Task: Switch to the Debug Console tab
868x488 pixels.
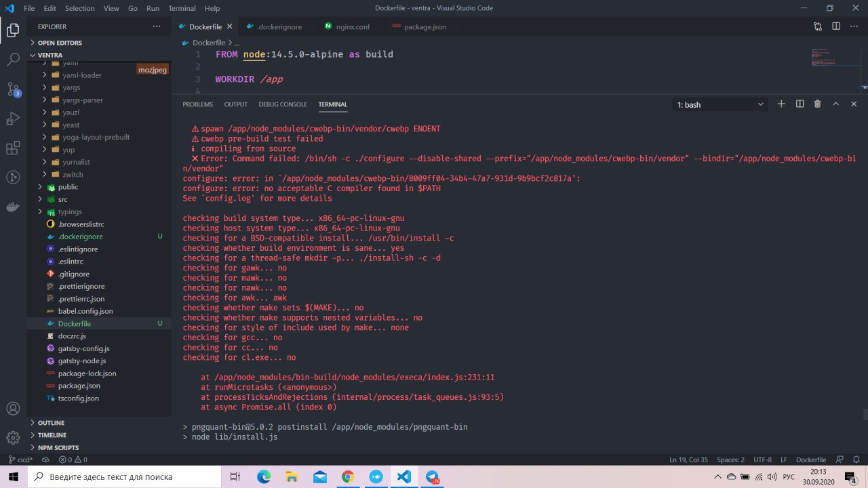Action: tap(283, 104)
